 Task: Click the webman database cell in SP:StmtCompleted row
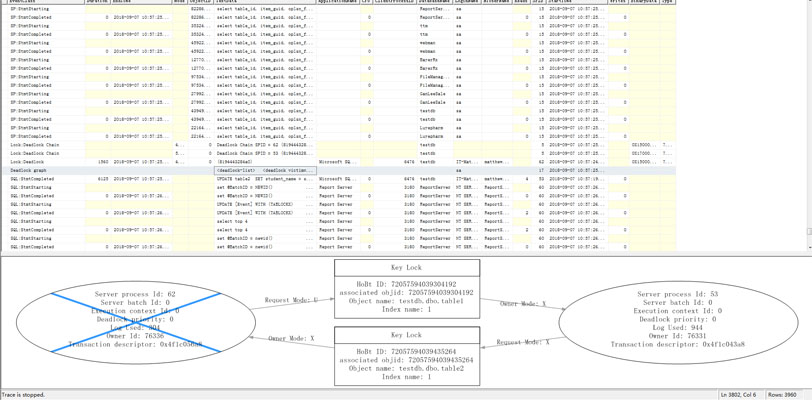coord(436,51)
